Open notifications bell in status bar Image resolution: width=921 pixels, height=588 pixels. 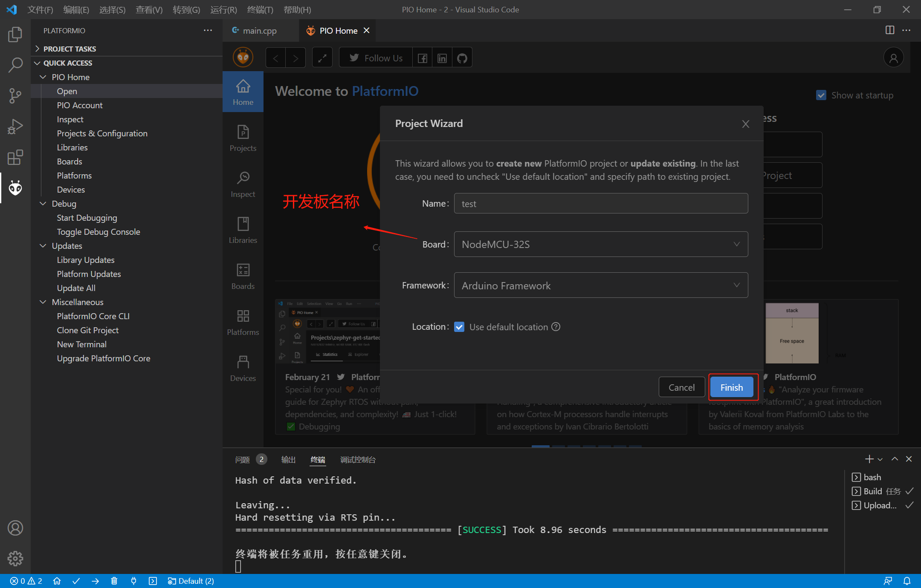(x=907, y=581)
